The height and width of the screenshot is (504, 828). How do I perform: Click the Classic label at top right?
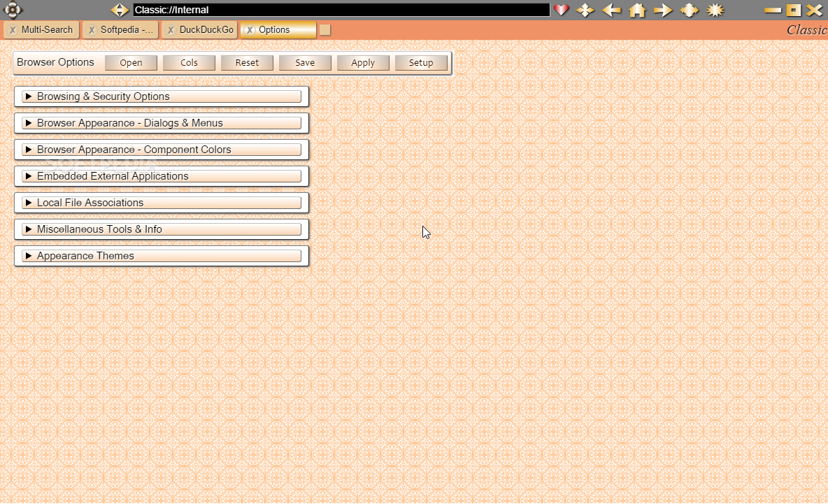(x=807, y=30)
